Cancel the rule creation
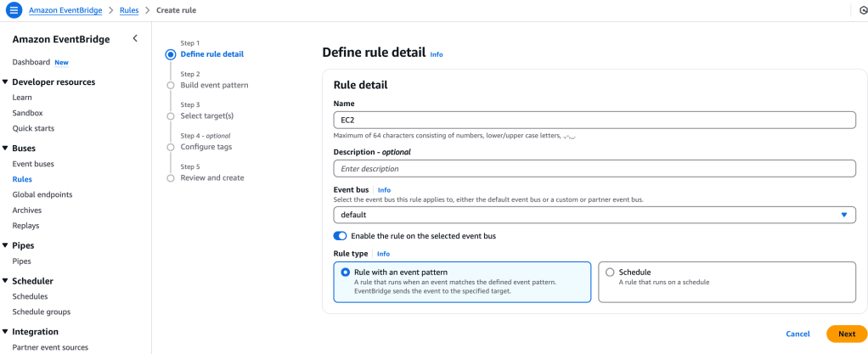This screenshot has width=868, height=354. (798, 334)
